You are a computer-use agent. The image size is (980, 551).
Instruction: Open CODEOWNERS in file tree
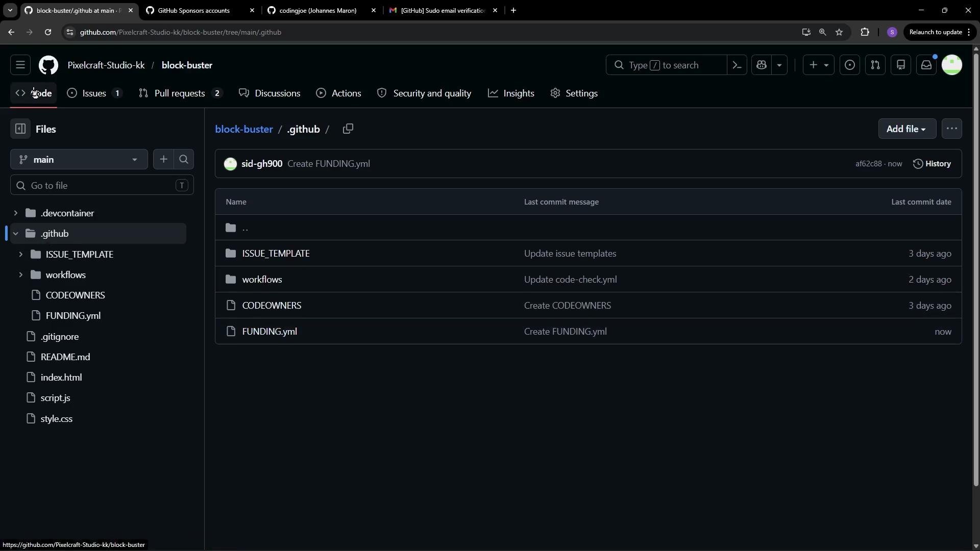coord(75,295)
